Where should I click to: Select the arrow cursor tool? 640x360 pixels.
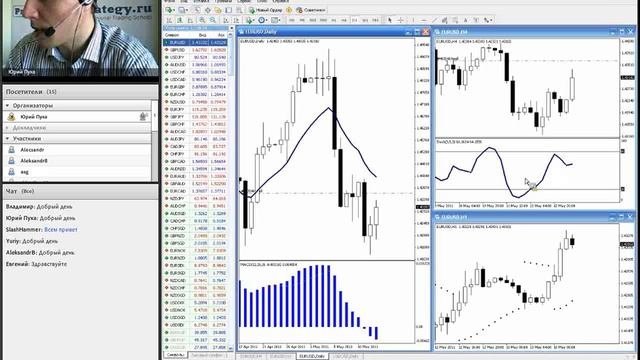[x=390, y=20]
